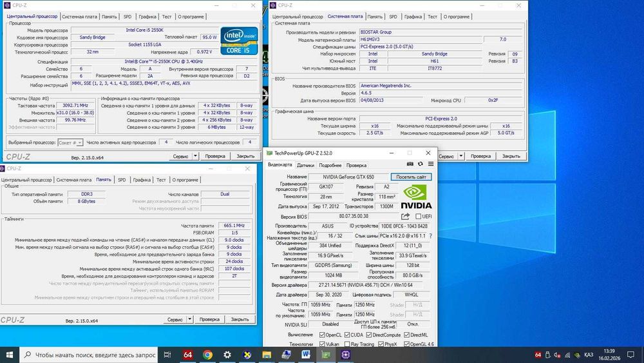Click the AIDA64 system tray icon

(x=538, y=355)
